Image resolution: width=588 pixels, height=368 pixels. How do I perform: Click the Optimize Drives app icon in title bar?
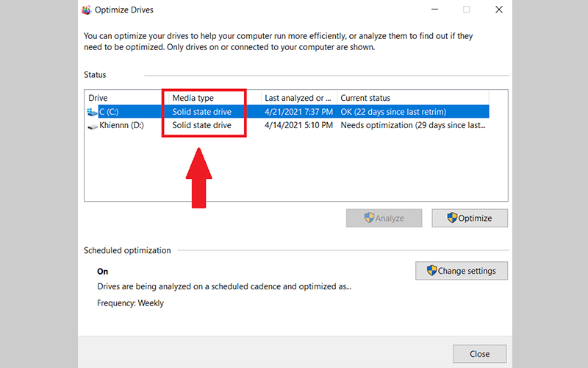tap(86, 10)
